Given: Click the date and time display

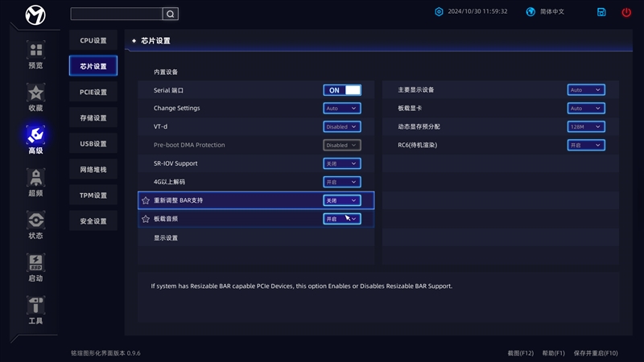Looking at the screenshot, I should click(477, 11).
